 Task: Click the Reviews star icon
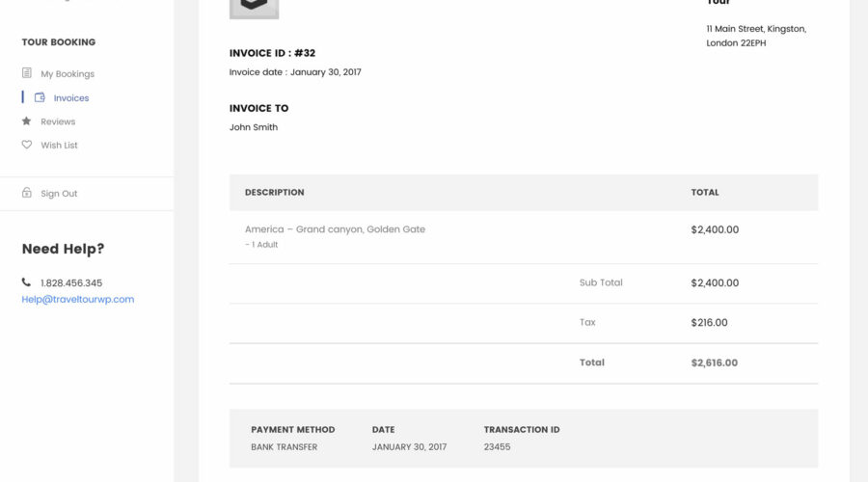coord(27,121)
